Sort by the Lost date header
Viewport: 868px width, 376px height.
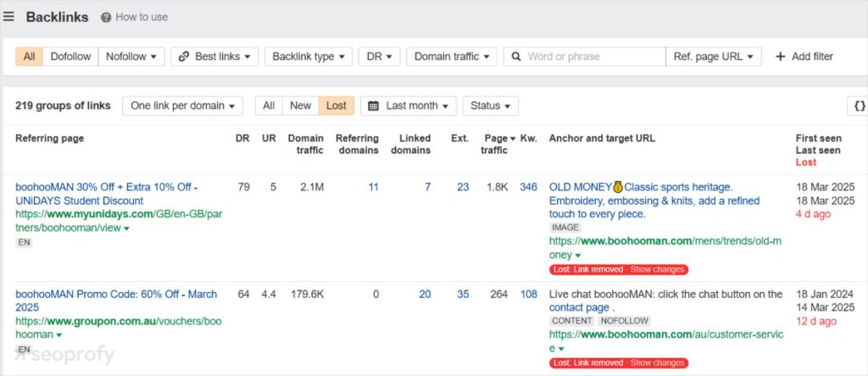tap(806, 162)
